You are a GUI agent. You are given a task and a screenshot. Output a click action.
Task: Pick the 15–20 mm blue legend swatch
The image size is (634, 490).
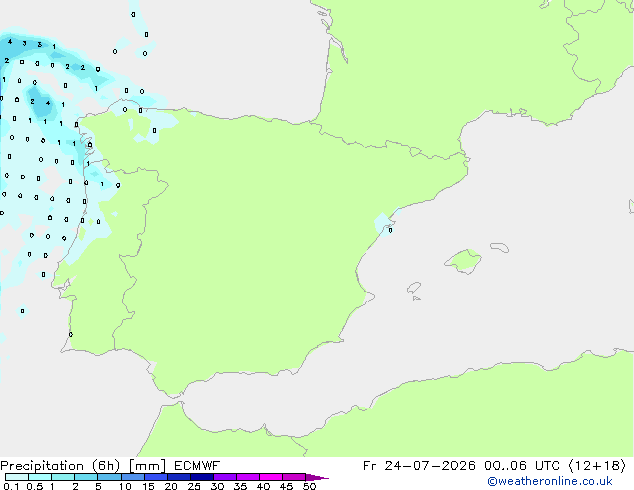156,477
